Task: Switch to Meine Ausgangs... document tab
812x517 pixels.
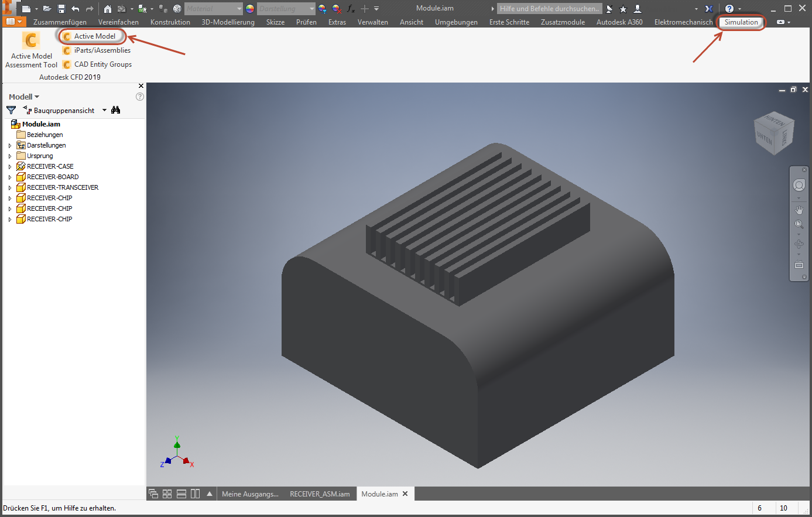Action: [x=250, y=494]
